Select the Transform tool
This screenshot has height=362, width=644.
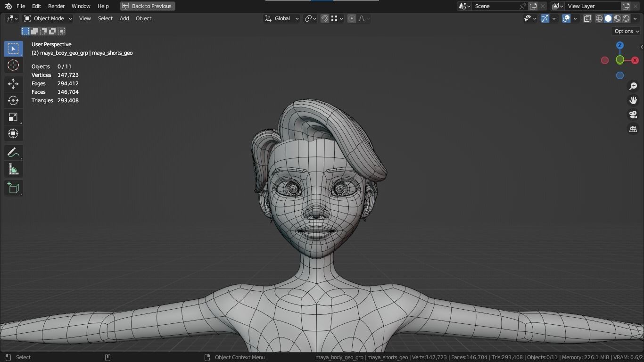pyautogui.click(x=13, y=133)
